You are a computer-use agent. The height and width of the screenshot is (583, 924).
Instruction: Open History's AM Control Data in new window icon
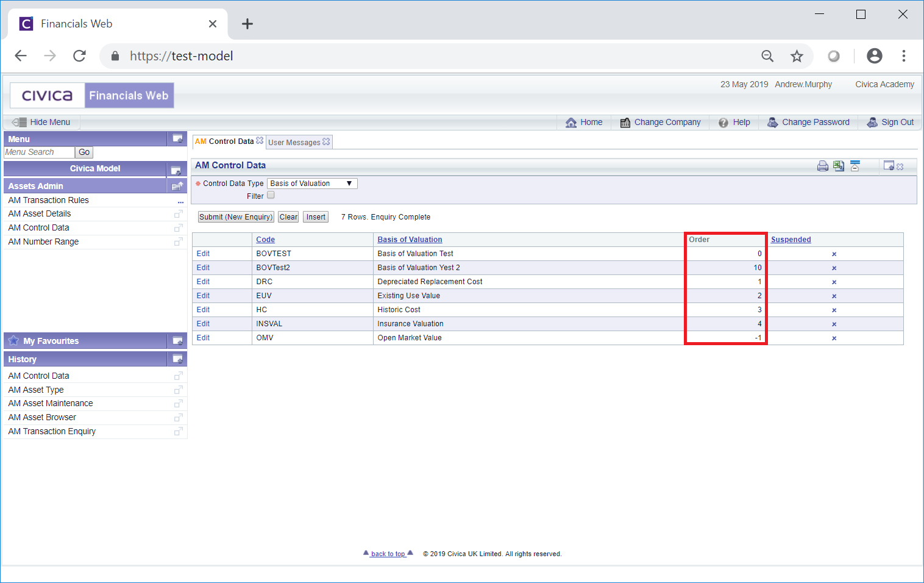179,376
